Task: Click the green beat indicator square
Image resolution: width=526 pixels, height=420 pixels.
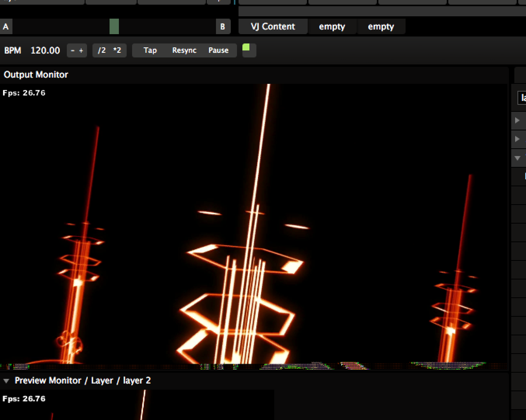Action: point(246,48)
